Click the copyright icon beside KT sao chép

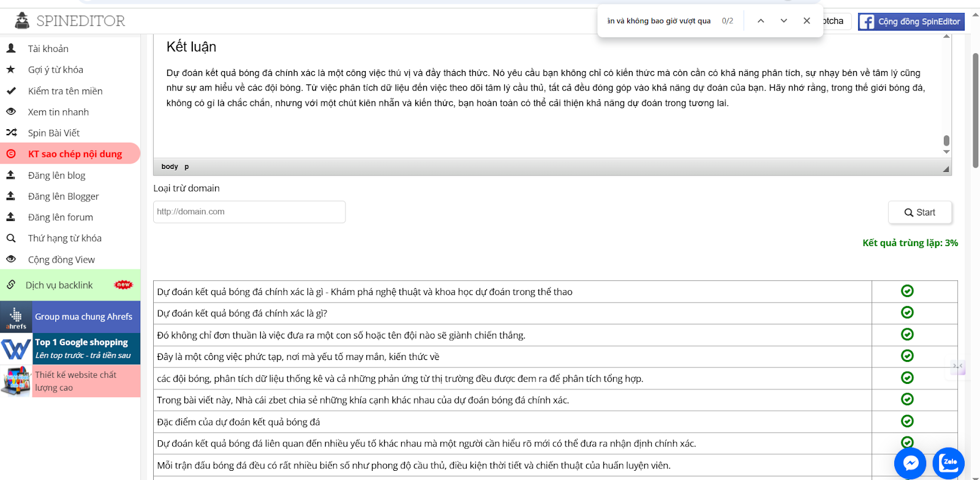[x=11, y=154]
